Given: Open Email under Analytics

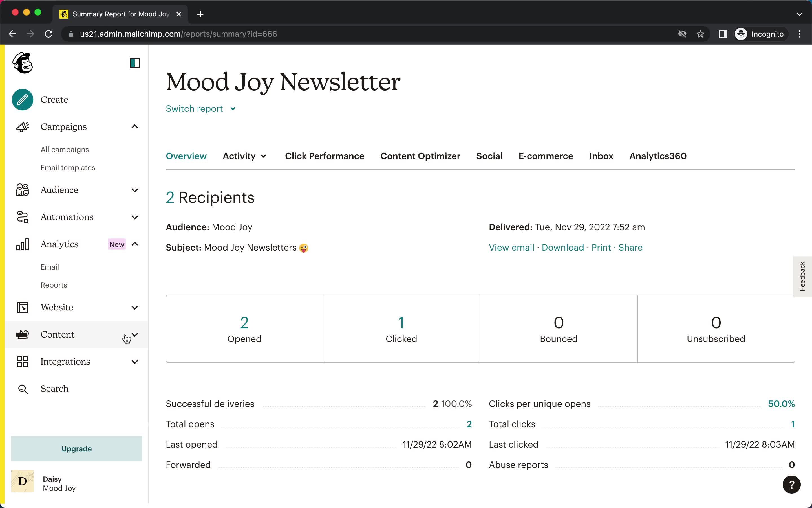Looking at the screenshot, I should (x=50, y=267).
